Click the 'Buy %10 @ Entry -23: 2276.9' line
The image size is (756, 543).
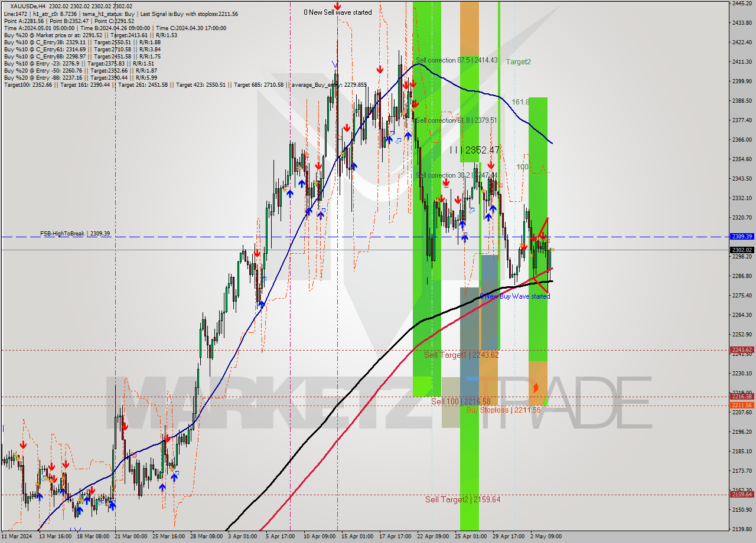pos(79,63)
